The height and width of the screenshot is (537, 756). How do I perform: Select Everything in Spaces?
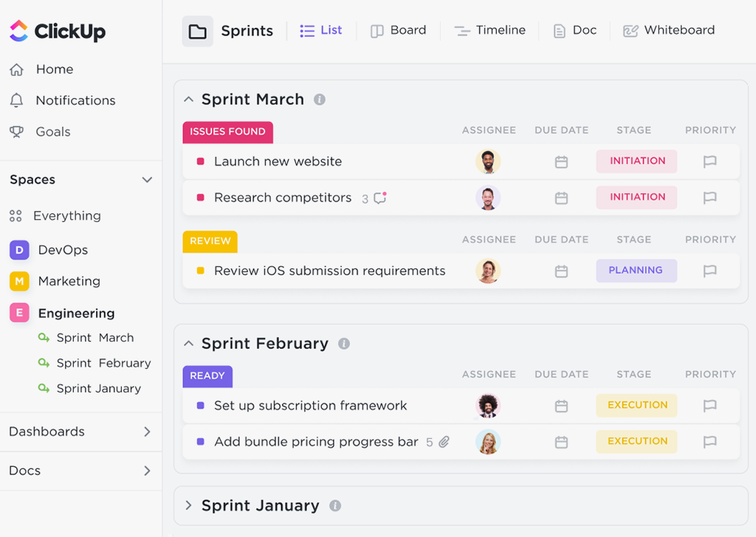click(x=55, y=216)
